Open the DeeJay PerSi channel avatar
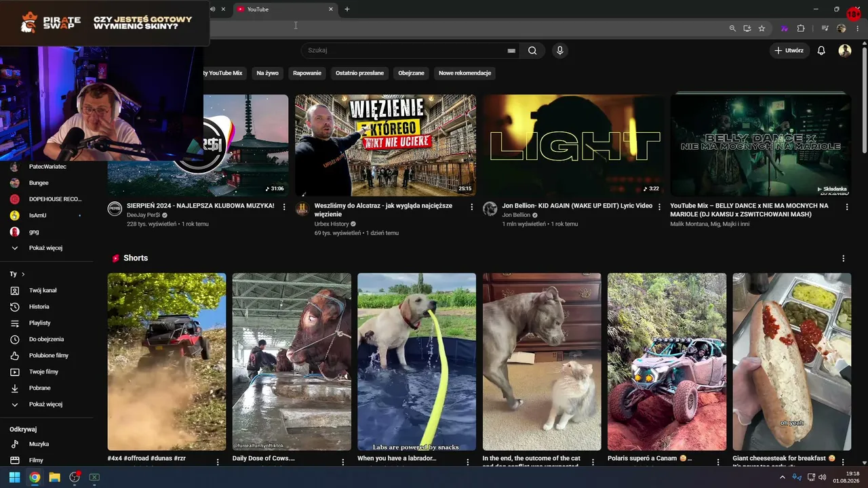 coord(115,209)
